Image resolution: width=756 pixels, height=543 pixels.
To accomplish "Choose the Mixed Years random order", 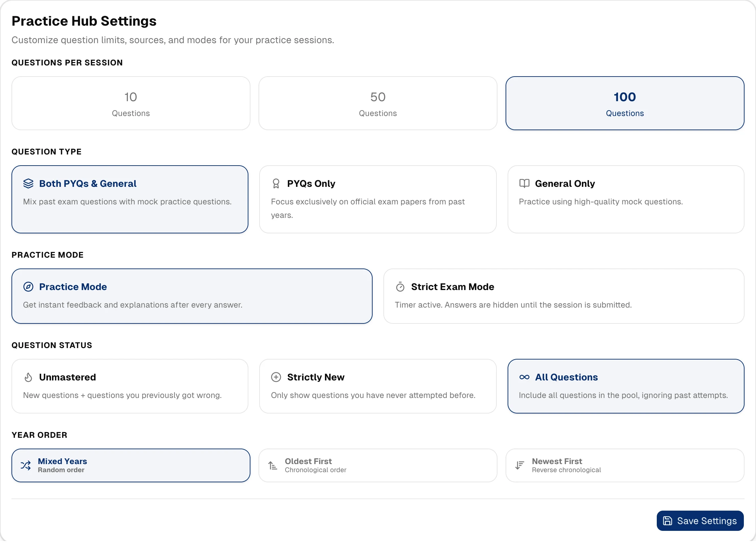I will (131, 465).
